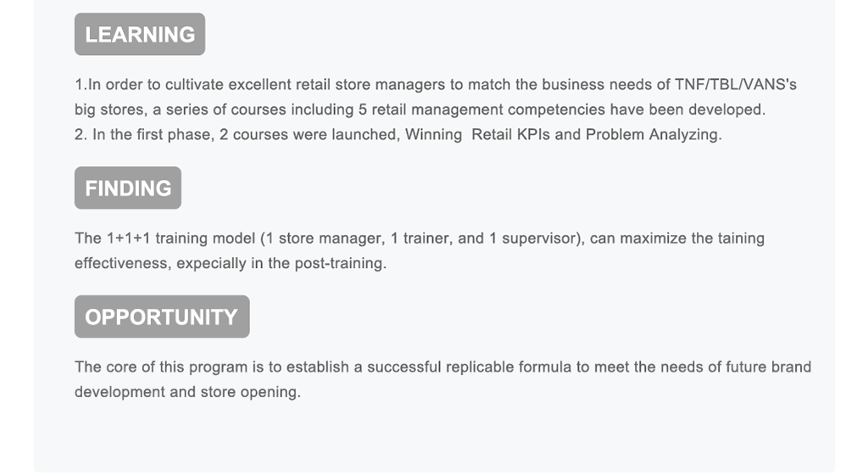Click the FINDING section badge

(128, 188)
